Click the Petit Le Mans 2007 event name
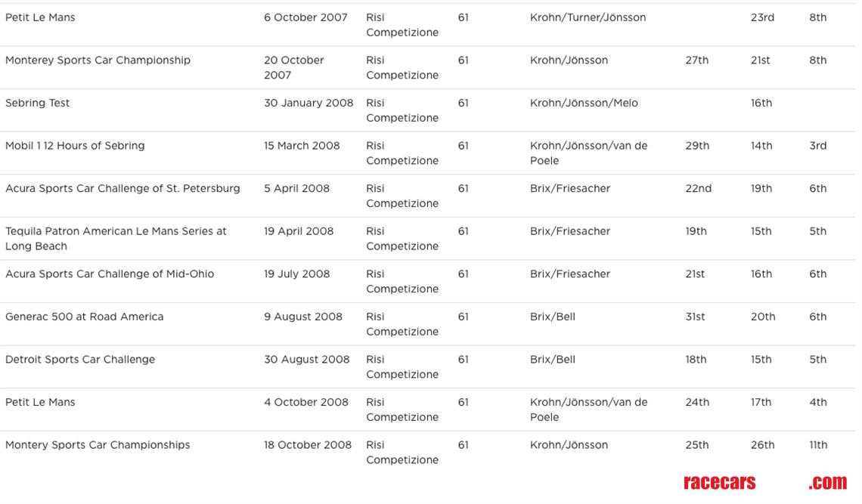This screenshot has width=862, height=504. (x=41, y=17)
